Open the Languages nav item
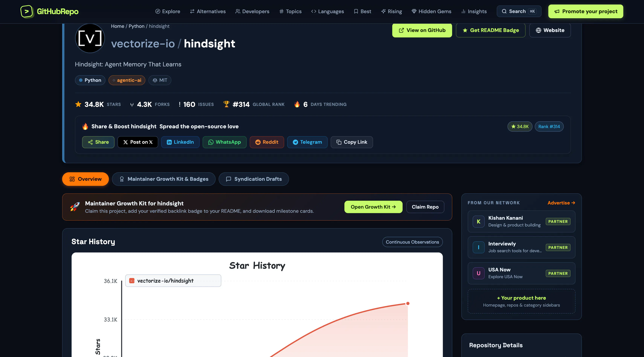This screenshot has height=357, width=644. click(x=327, y=11)
